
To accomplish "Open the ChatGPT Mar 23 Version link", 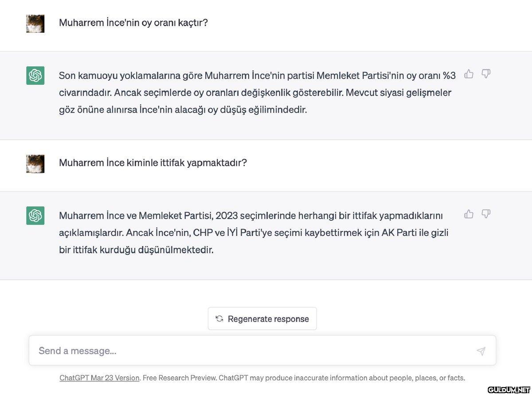I will [99, 378].
